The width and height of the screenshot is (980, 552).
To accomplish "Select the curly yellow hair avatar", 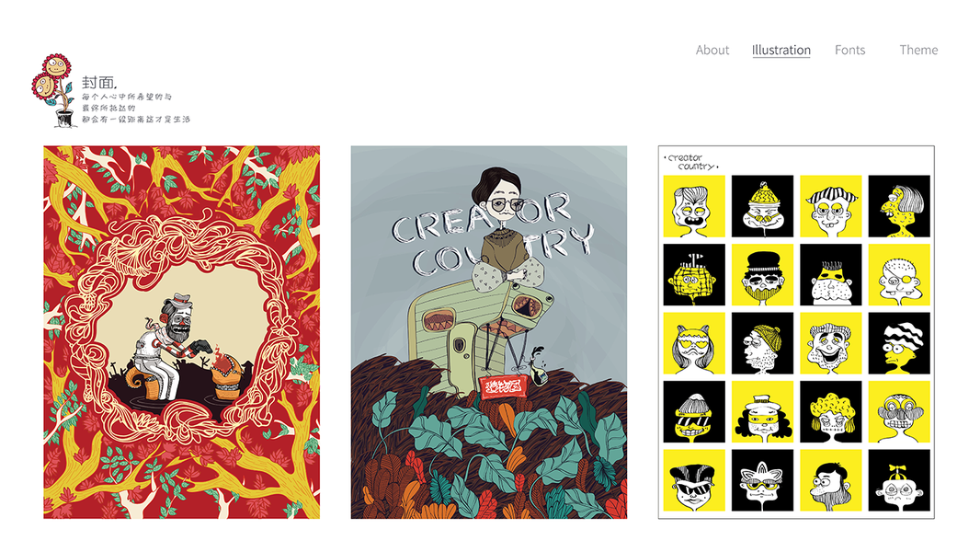I will coord(831,411).
